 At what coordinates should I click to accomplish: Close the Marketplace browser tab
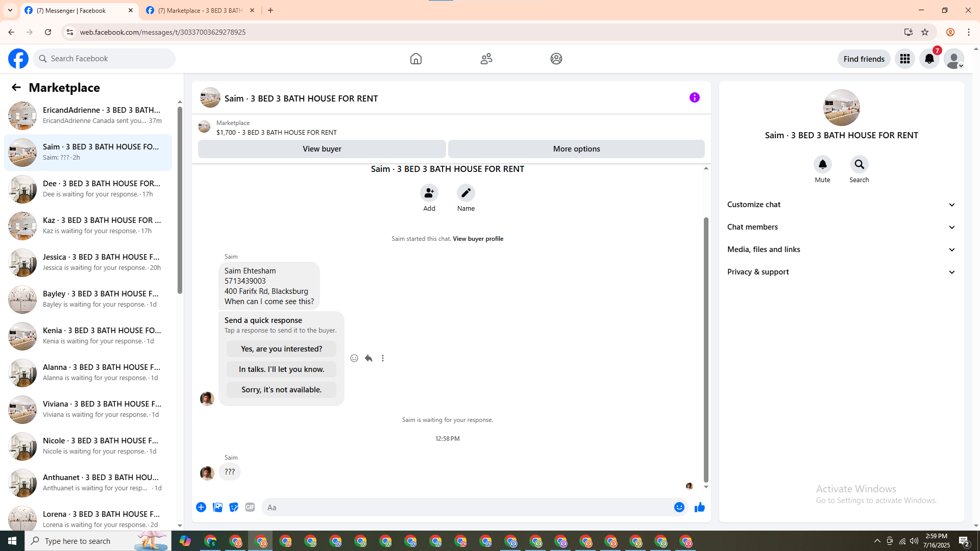(x=252, y=10)
